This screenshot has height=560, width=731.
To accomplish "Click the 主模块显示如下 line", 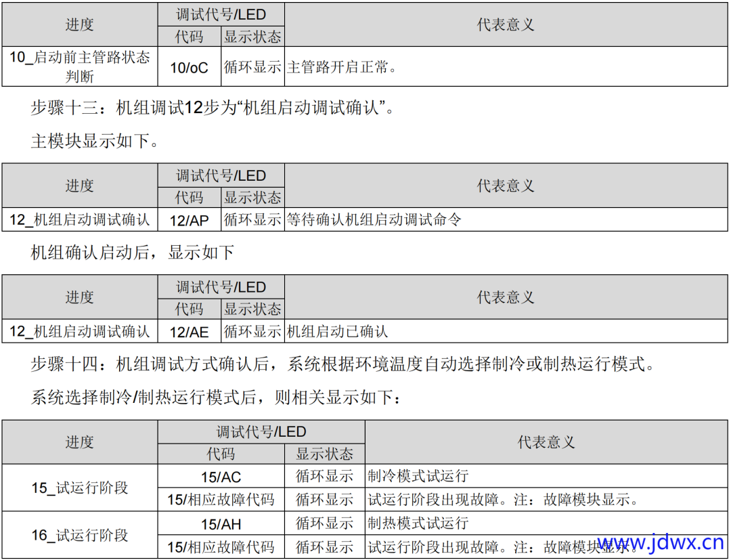I will (95, 142).
